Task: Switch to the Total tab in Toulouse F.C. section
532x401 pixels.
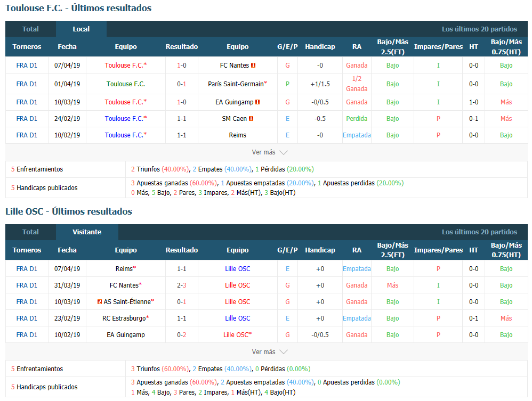Action: [x=30, y=29]
